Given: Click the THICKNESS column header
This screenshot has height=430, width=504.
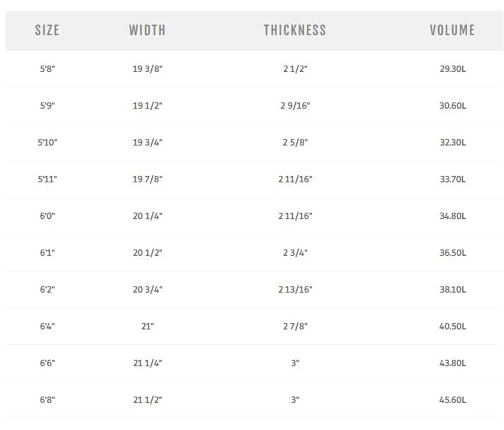Looking at the screenshot, I should (x=295, y=30).
